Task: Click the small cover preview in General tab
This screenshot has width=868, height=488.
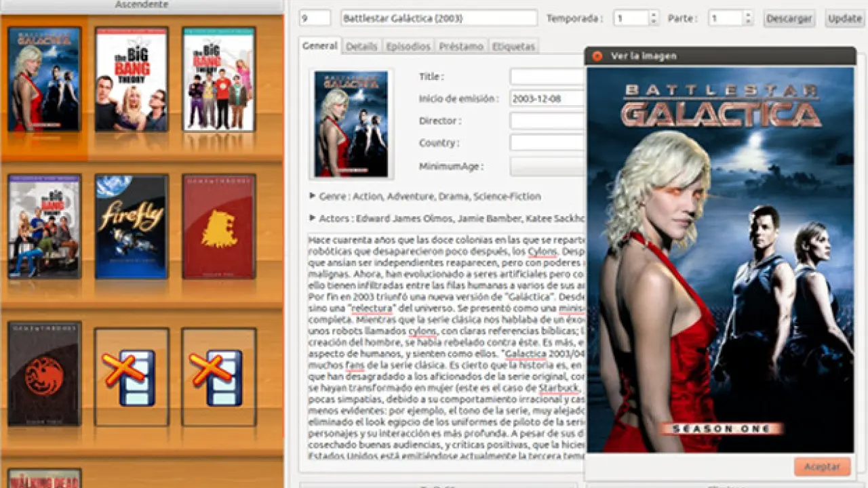Action: tap(351, 124)
